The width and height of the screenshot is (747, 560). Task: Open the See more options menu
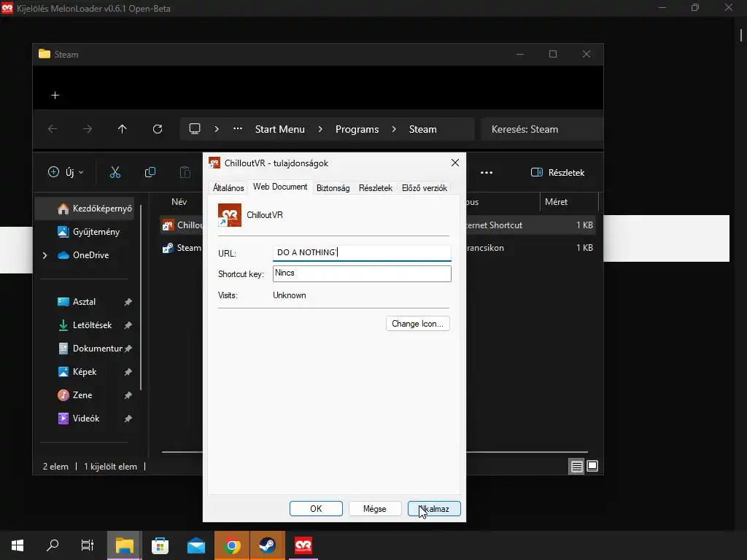click(x=487, y=172)
